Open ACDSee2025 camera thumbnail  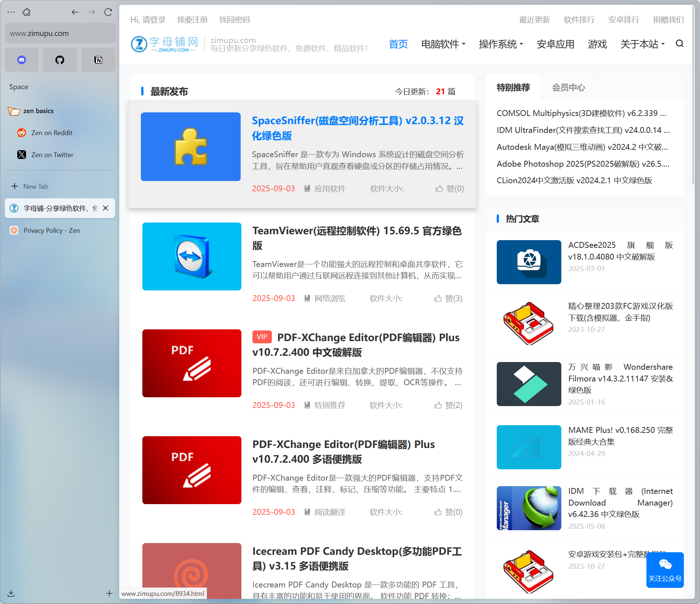coord(529,262)
